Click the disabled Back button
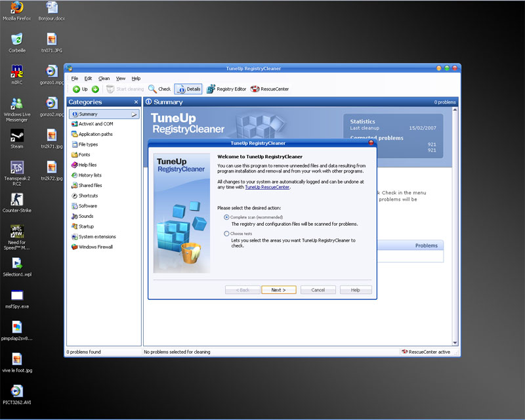The width and height of the screenshot is (525, 420). (243, 290)
